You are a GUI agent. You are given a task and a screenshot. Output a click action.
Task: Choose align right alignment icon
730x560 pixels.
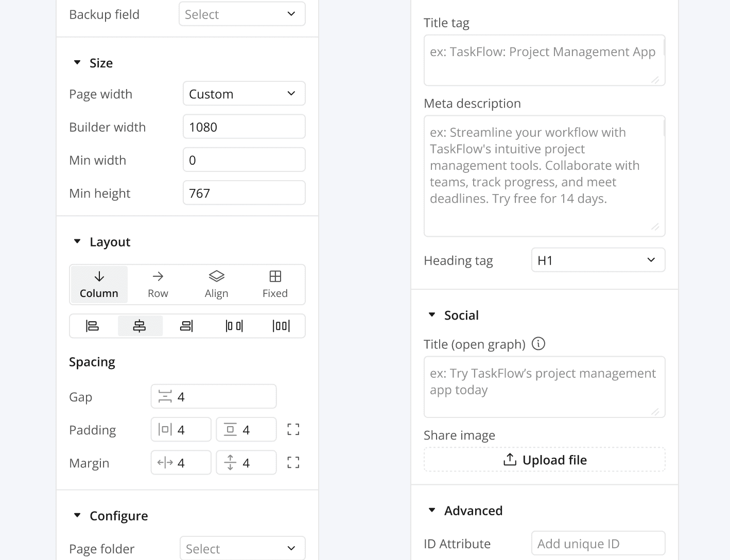click(186, 326)
